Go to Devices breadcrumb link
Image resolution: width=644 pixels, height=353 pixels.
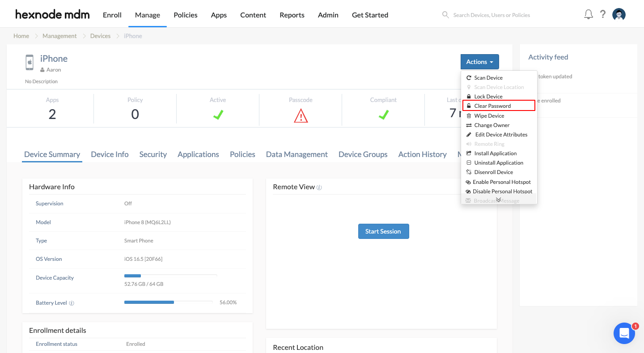click(100, 36)
